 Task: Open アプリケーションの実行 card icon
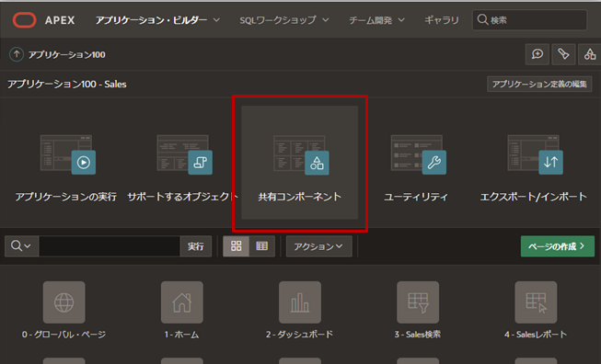click(x=68, y=154)
